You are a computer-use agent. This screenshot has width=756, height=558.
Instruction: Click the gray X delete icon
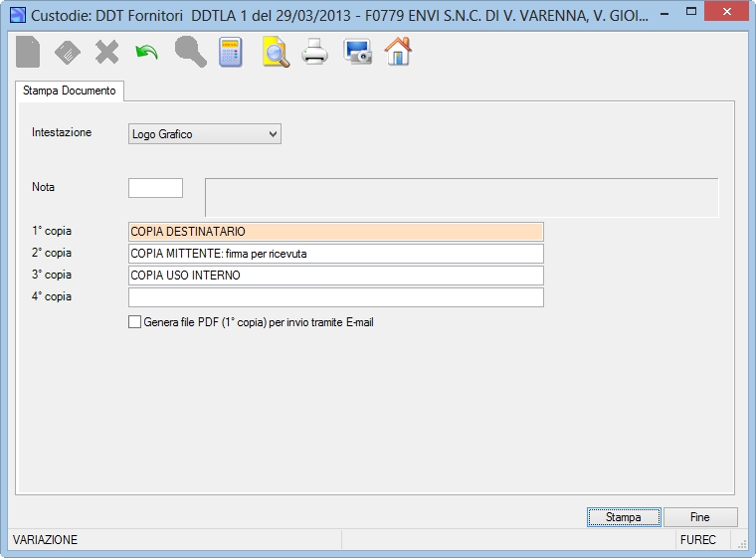click(x=107, y=52)
